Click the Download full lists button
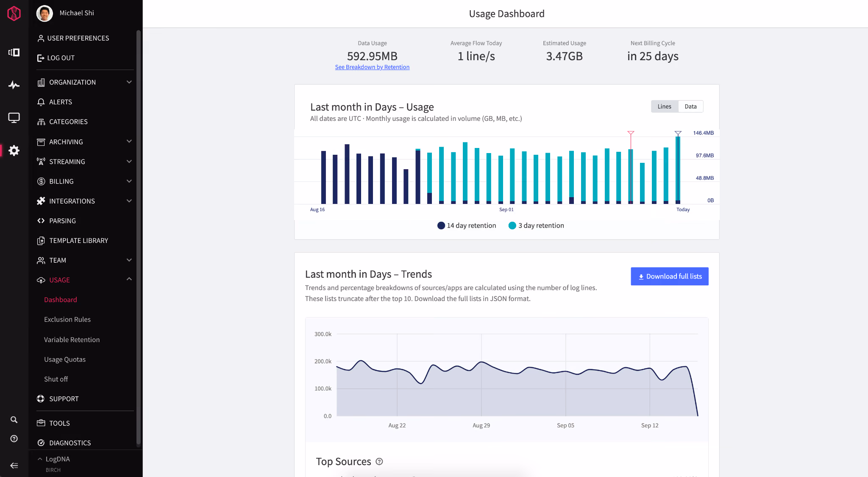Image resolution: width=868 pixels, height=477 pixels. click(670, 276)
